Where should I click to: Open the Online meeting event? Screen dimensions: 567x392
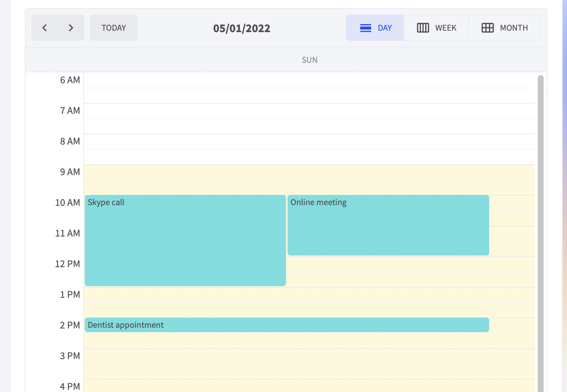[388, 225]
